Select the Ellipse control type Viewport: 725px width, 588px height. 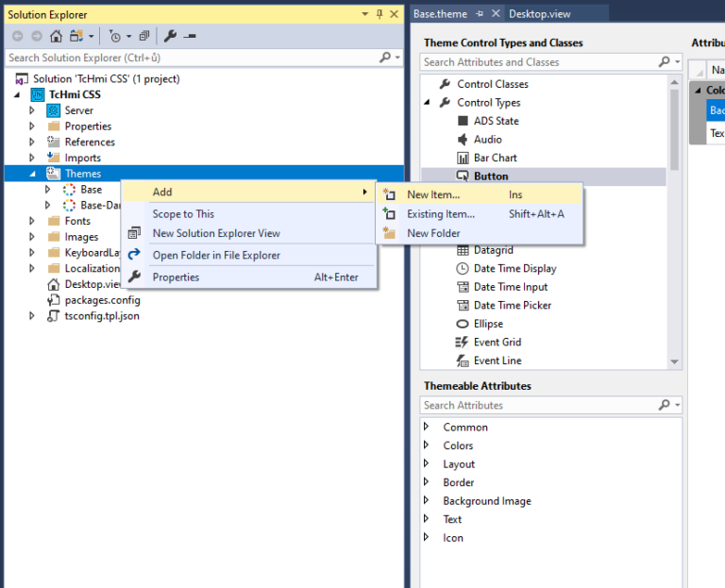pyautogui.click(x=487, y=324)
